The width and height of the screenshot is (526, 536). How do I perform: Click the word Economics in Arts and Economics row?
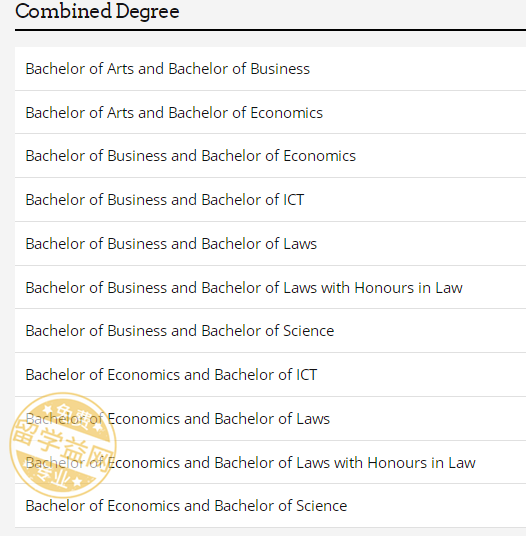pyautogui.click(x=286, y=113)
